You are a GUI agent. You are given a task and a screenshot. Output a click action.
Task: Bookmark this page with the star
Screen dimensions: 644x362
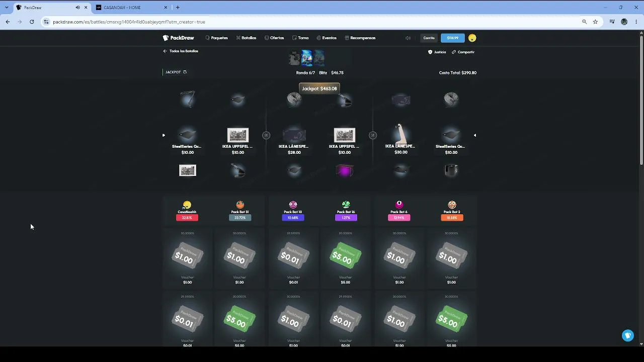coord(595,22)
